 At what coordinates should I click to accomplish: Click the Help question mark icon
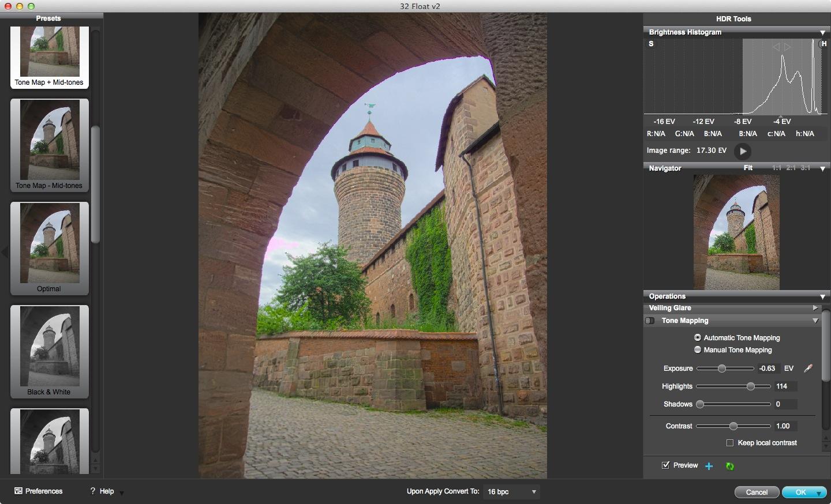[92, 491]
